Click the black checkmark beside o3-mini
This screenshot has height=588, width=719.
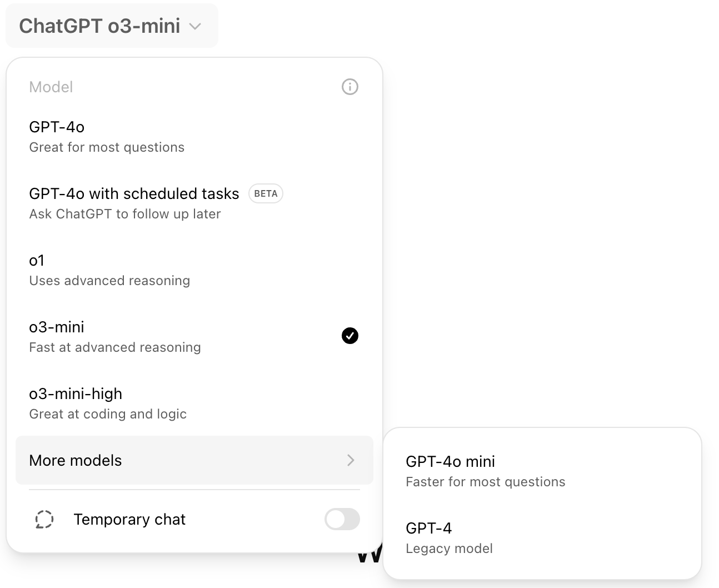349,336
